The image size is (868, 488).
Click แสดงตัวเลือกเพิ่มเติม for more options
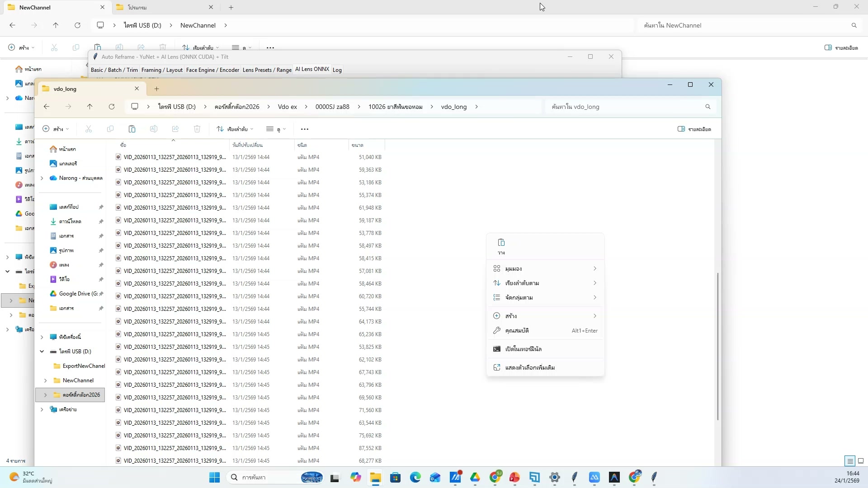530,367
